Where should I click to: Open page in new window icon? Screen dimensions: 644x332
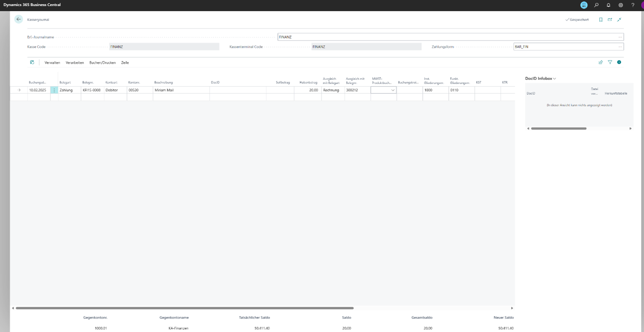(610, 20)
